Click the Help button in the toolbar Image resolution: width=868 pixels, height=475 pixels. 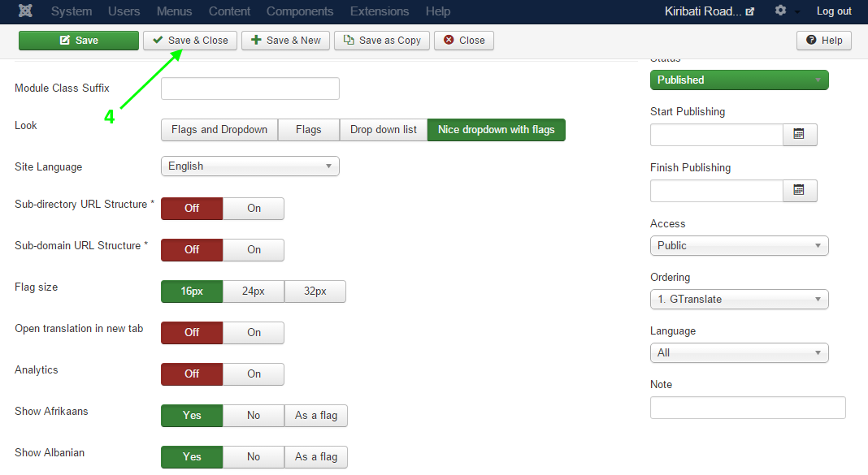point(823,41)
